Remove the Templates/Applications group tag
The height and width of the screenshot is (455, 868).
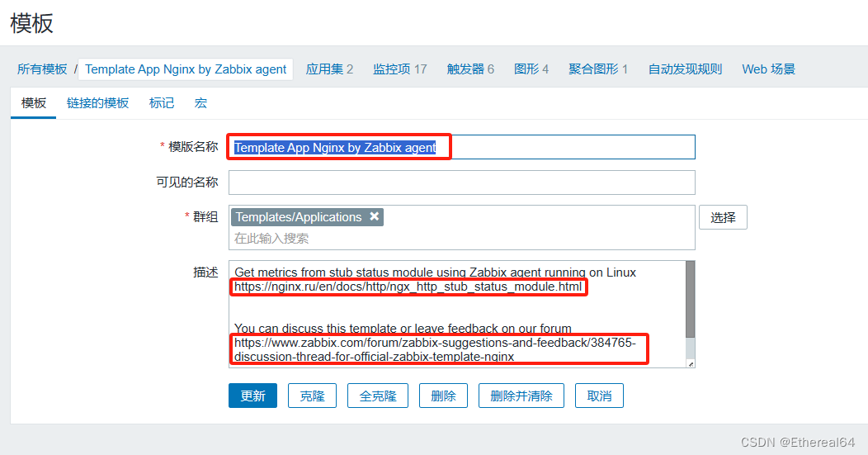pyautogui.click(x=375, y=216)
